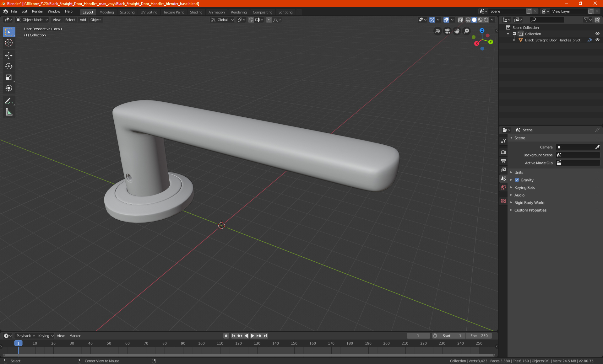
Task: Open the Render menu
Action: [37, 11]
